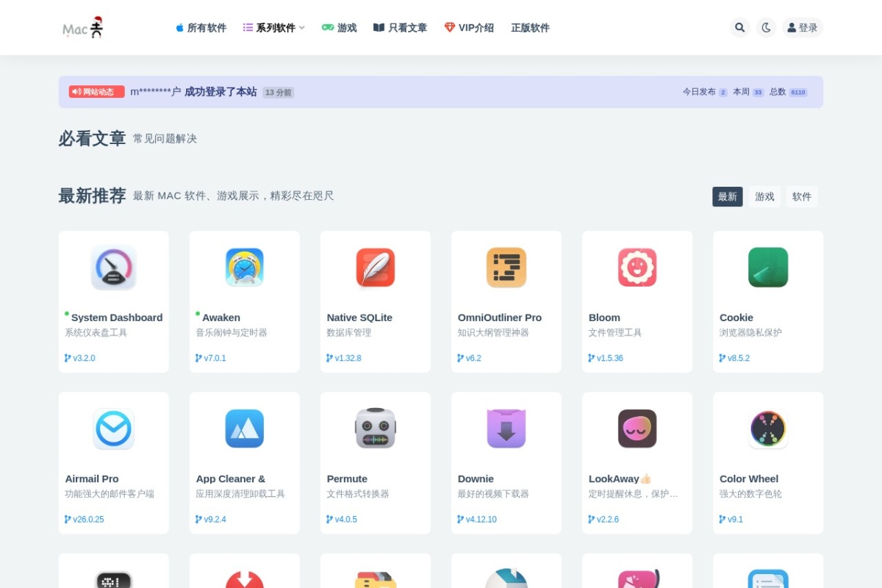This screenshot has width=882, height=588.
Task: Click OmniOutliner version v6.2
Action: (470, 359)
